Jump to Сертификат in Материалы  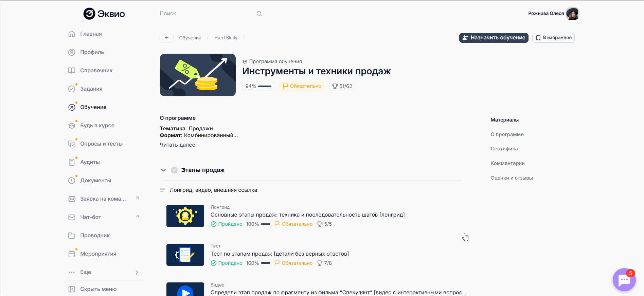[x=505, y=149]
